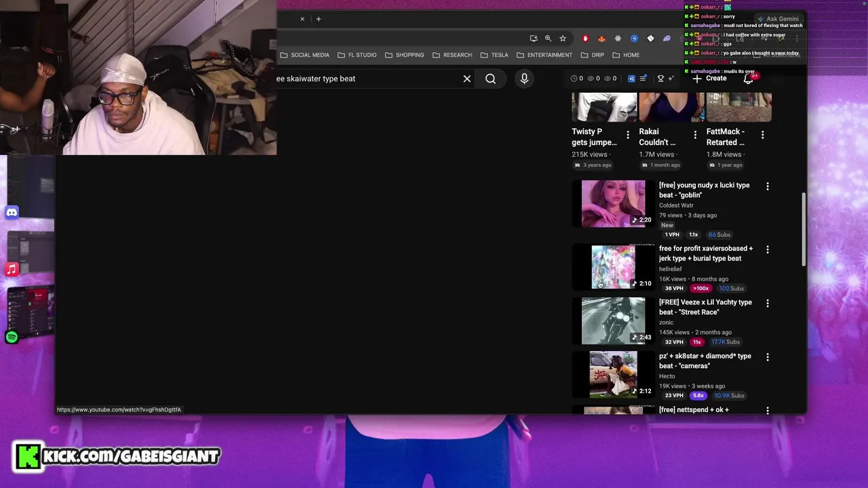Click the sparkle stars icon in header
Screen dimensions: 868x488
pyautogui.click(x=671, y=79)
